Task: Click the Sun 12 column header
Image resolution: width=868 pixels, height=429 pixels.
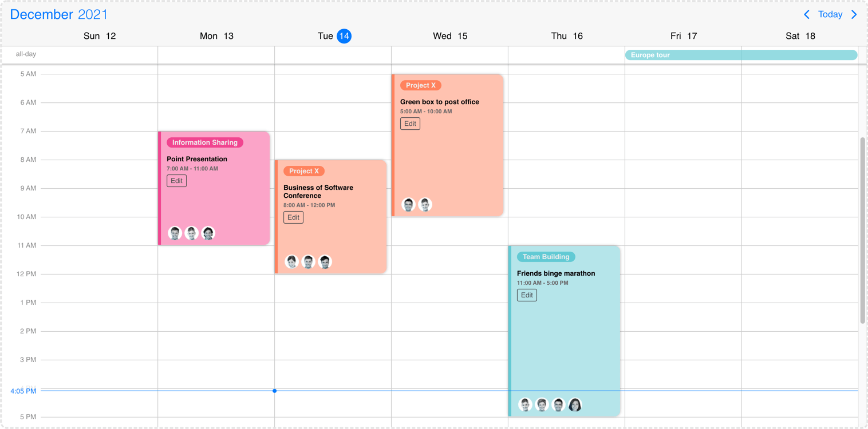Action: (x=100, y=35)
